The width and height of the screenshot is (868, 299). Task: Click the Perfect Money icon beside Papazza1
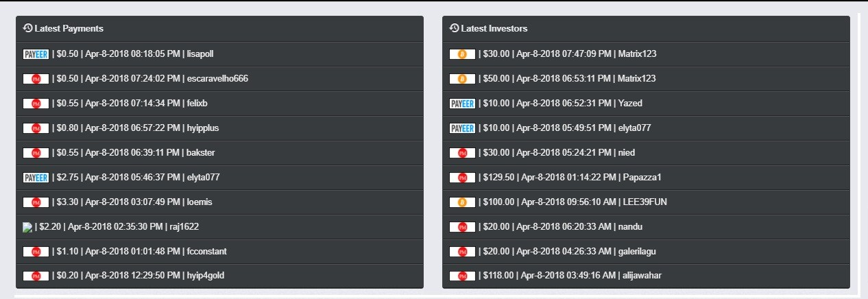(462, 178)
